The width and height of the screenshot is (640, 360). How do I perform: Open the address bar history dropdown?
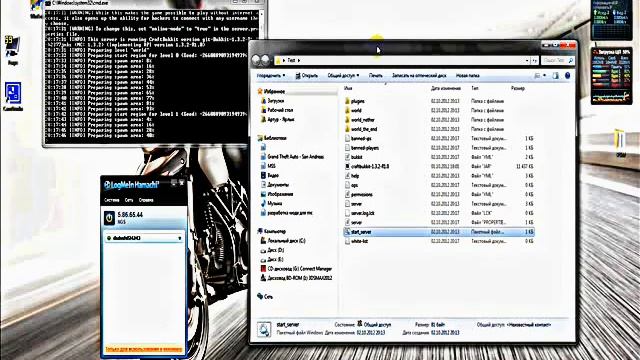coord(527,60)
